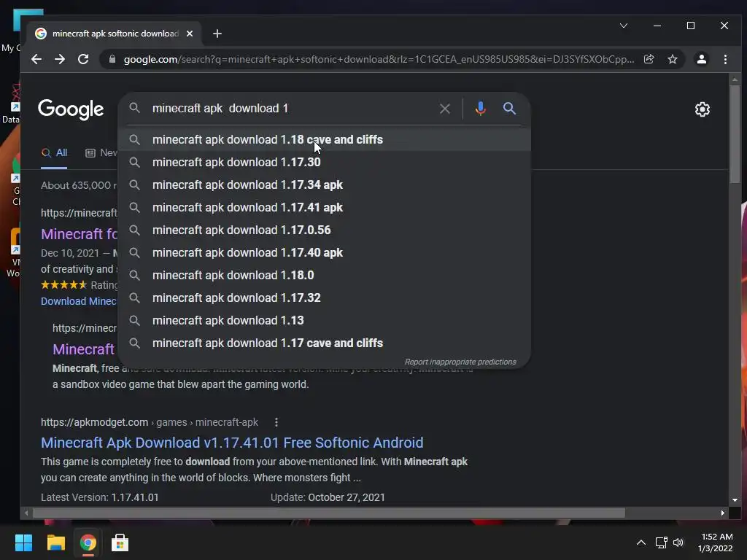The width and height of the screenshot is (747, 560).
Task: Open the Windows Start menu
Action: (23, 542)
